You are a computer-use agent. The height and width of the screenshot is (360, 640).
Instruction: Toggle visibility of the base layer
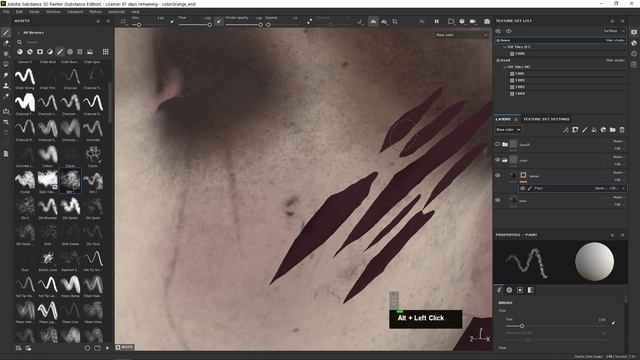pyautogui.click(x=498, y=200)
